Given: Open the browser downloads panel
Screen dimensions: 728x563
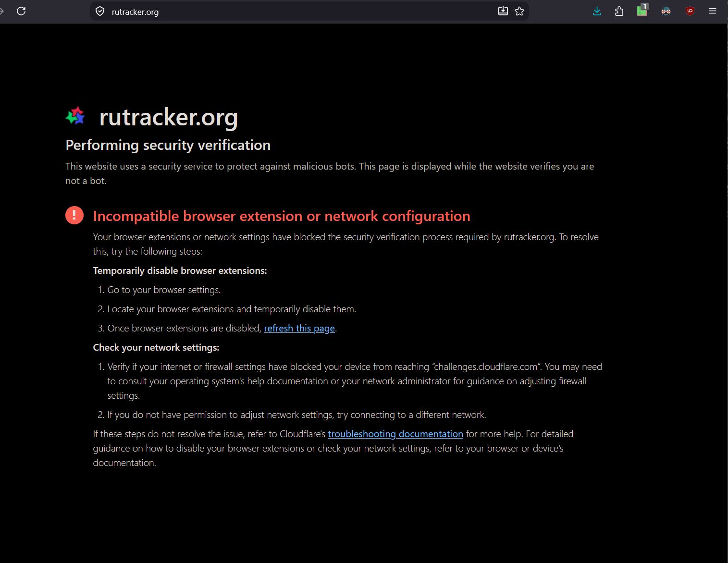Looking at the screenshot, I should 597,11.
